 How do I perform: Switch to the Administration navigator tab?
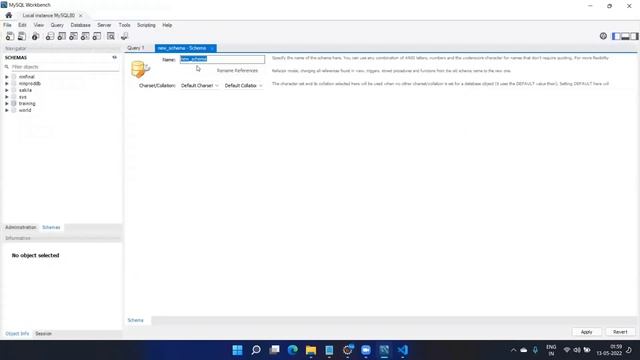pos(21,227)
